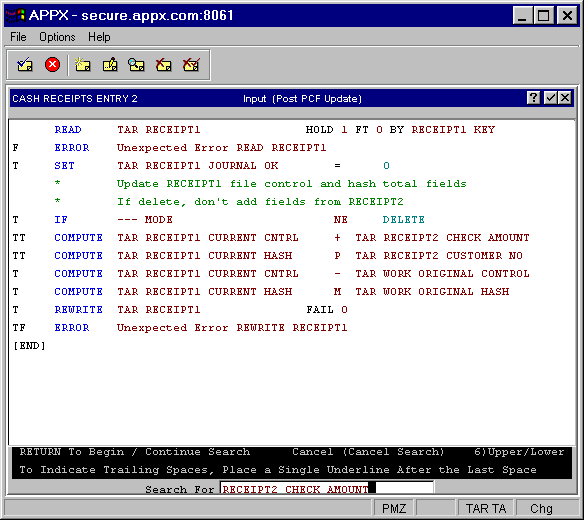This screenshot has width=584, height=520.
Task: Select the Change mode pencil toolbar icon
Action: (110, 65)
